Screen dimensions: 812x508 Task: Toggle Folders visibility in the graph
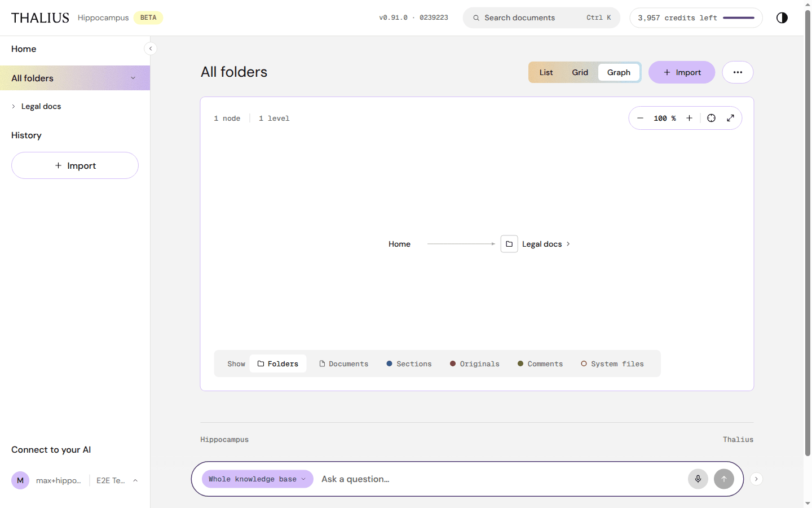coord(278,364)
